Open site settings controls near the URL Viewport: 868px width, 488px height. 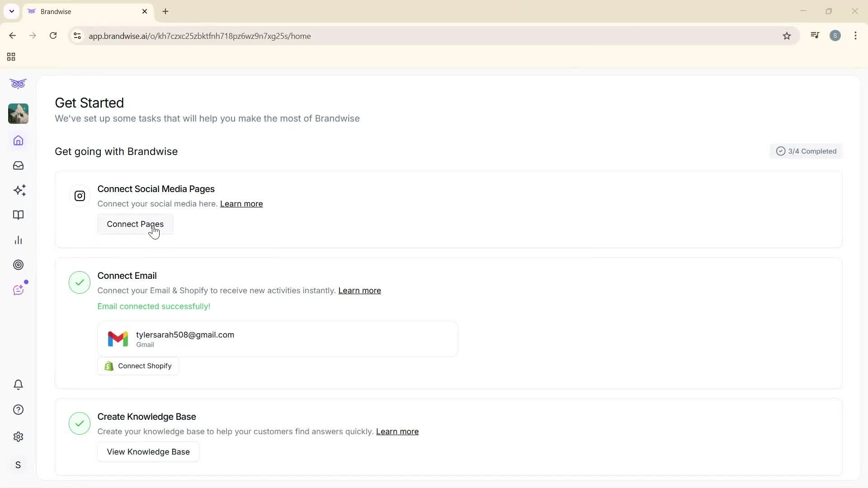pos(77,36)
